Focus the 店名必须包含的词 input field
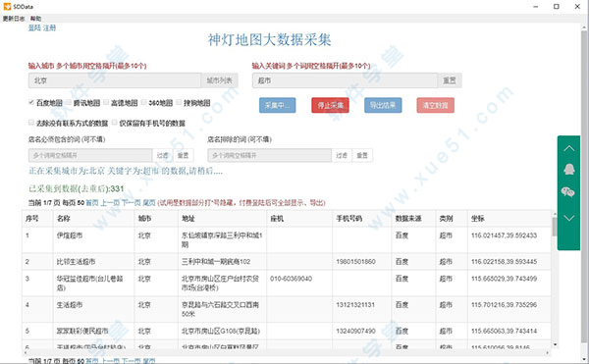Image resolution: width=589 pixels, height=364 pixels. (x=90, y=155)
